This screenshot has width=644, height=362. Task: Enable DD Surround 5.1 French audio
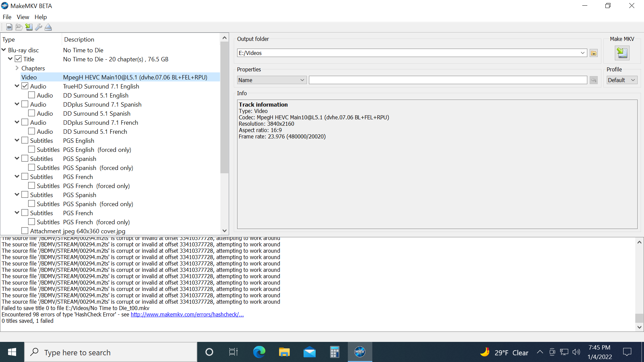tap(32, 131)
